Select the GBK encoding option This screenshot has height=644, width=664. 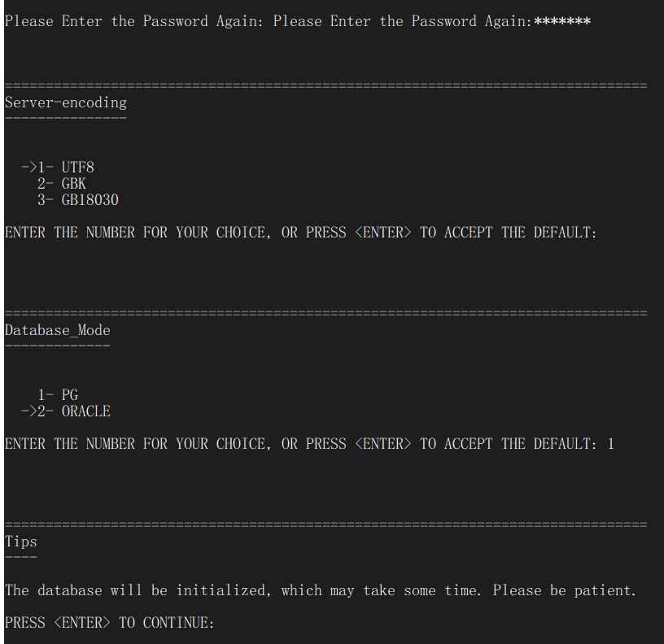point(73,184)
